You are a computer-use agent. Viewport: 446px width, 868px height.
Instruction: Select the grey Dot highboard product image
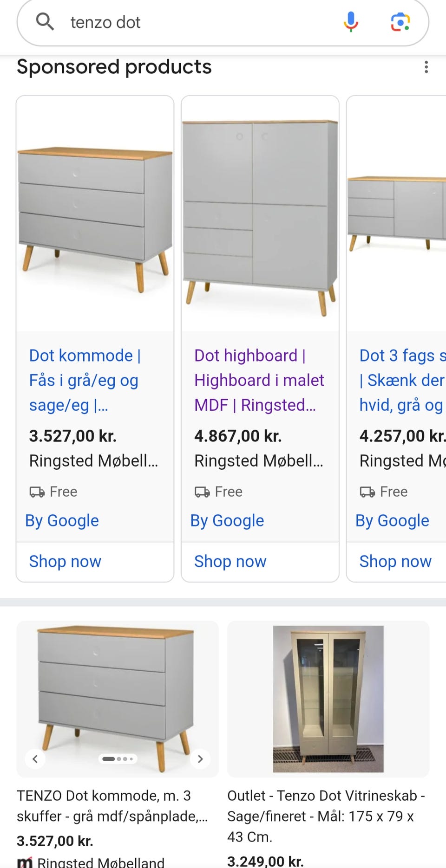point(260,214)
